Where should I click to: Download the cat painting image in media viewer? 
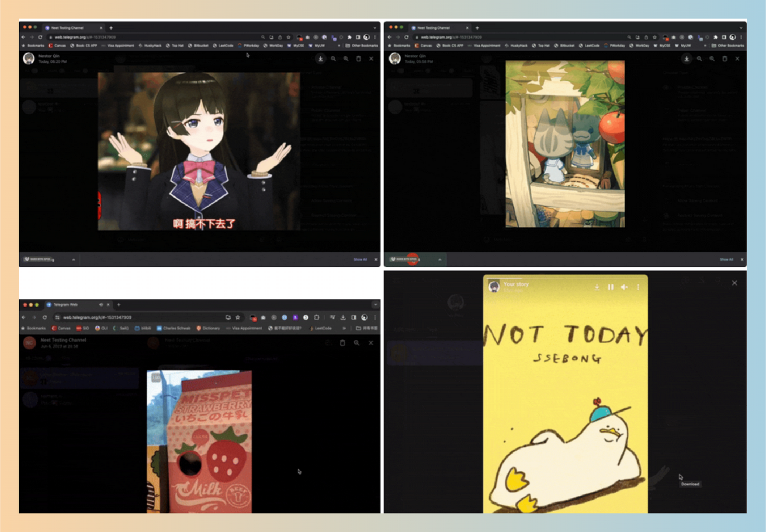point(687,58)
